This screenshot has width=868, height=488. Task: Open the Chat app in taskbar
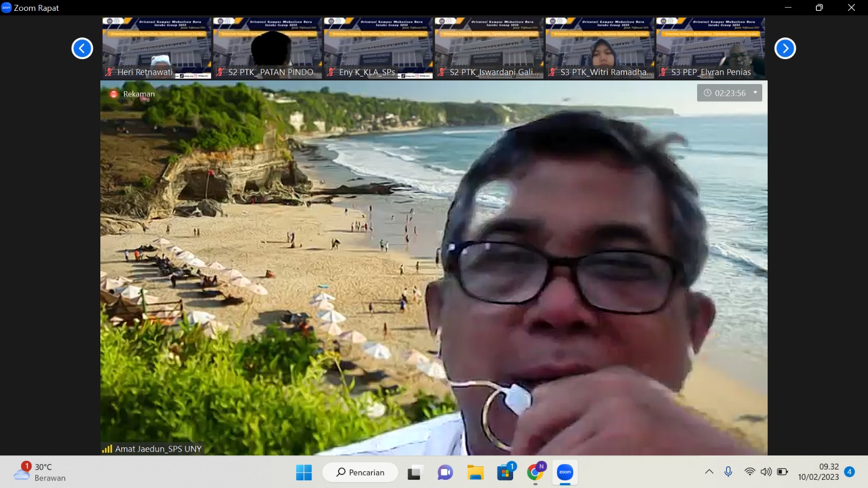445,473
